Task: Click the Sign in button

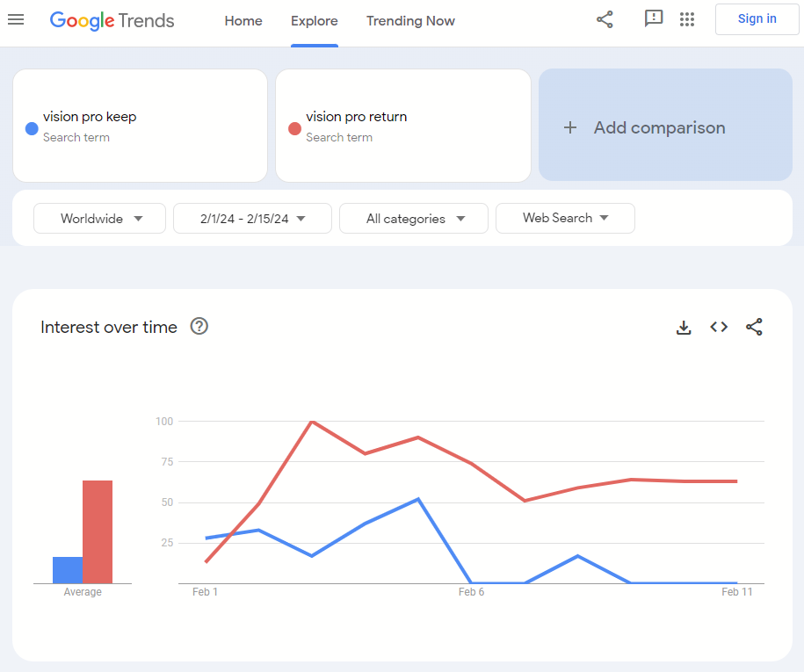Action: coord(757,19)
